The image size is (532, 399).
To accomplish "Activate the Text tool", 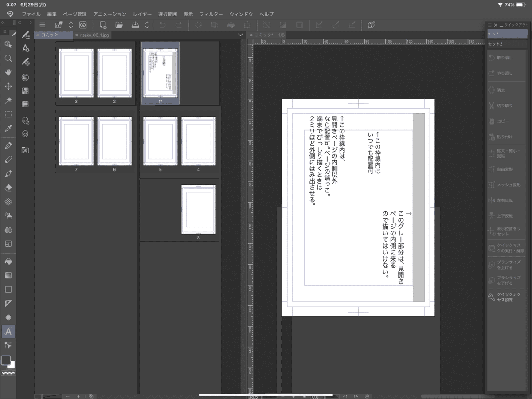I will 8,331.
